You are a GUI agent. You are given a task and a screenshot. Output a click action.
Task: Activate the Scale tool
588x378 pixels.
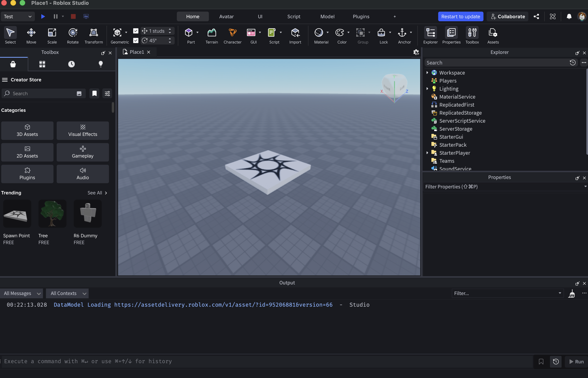(x=52, y=35)
